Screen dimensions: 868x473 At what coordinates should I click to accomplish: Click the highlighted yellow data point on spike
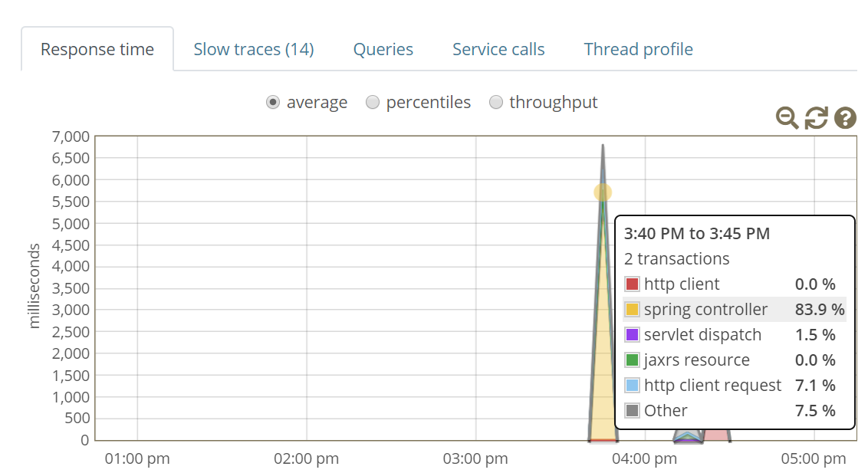pos(603,192)
